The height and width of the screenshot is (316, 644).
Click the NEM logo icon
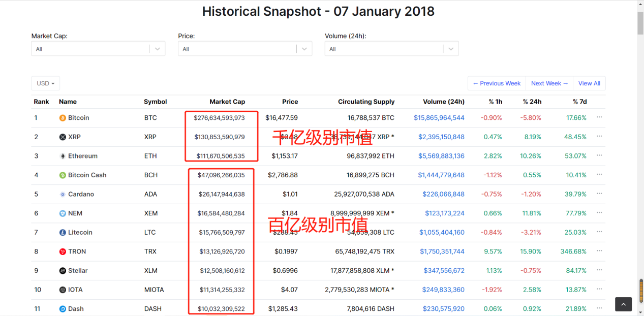click(63, 213)
